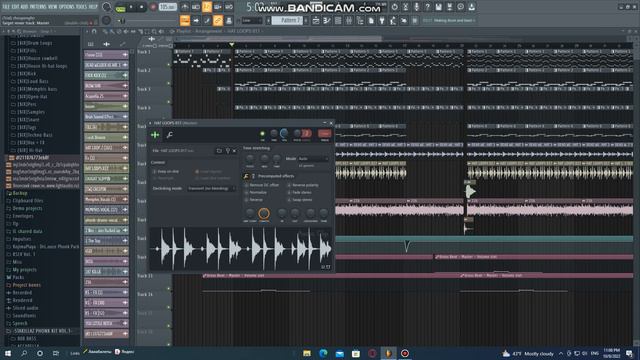Open the PATTERNS menu
The height and width of the screenshot is (360, 640).
38,7
